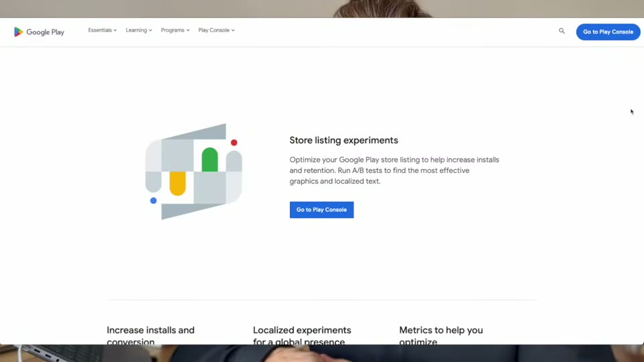
Task: Expand the Learning dropdown menu
Action: [139, 30]
